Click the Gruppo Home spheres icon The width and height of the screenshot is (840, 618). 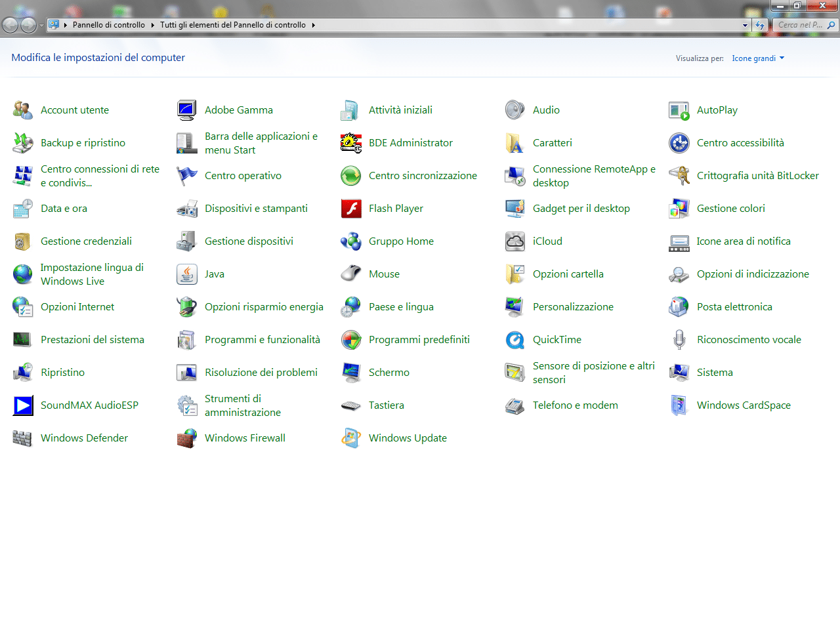(x=351, y=241)
